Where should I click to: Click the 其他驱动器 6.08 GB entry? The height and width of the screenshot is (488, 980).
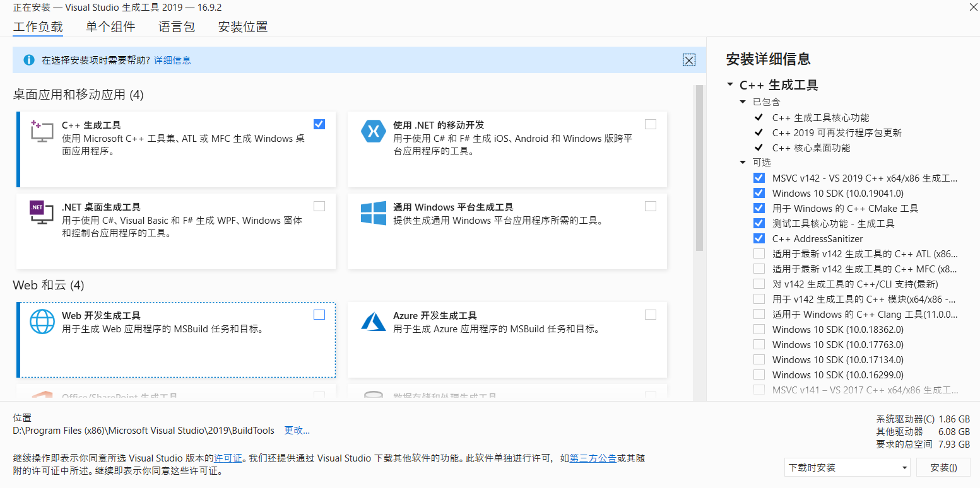pos(923,431)
